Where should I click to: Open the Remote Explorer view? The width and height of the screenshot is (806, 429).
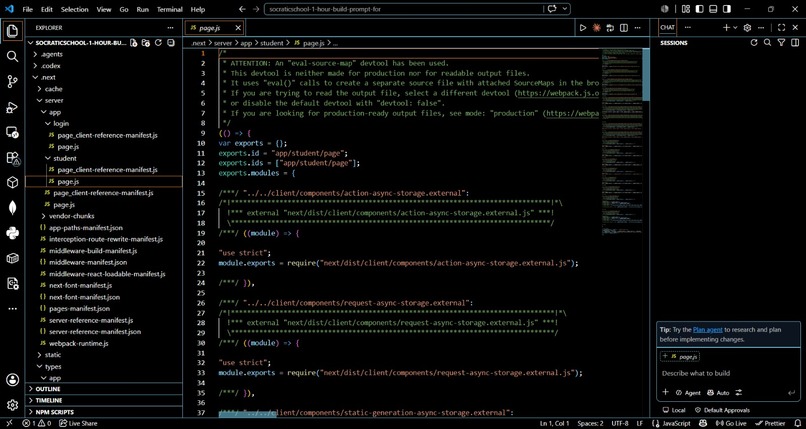(12, 133)
